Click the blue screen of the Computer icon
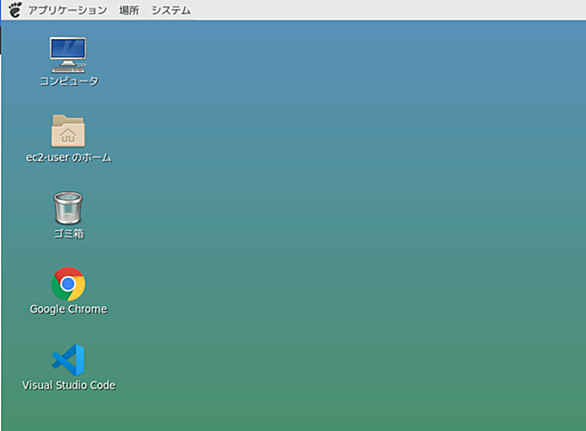Viewport: 586px width, 431px height. 68,48
